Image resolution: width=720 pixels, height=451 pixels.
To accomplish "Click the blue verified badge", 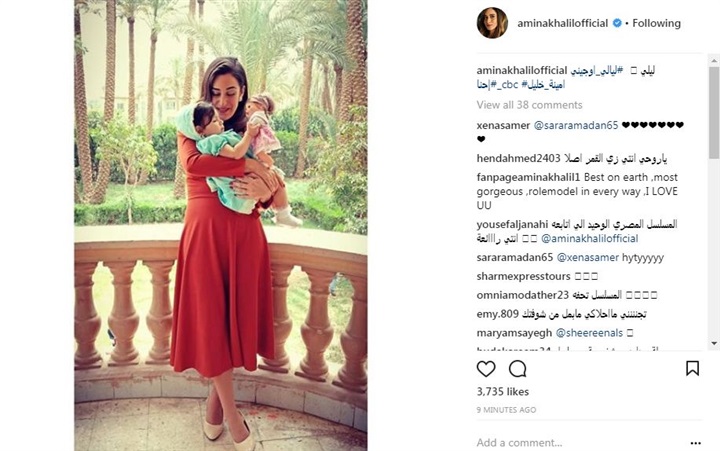I will point(618,23).
